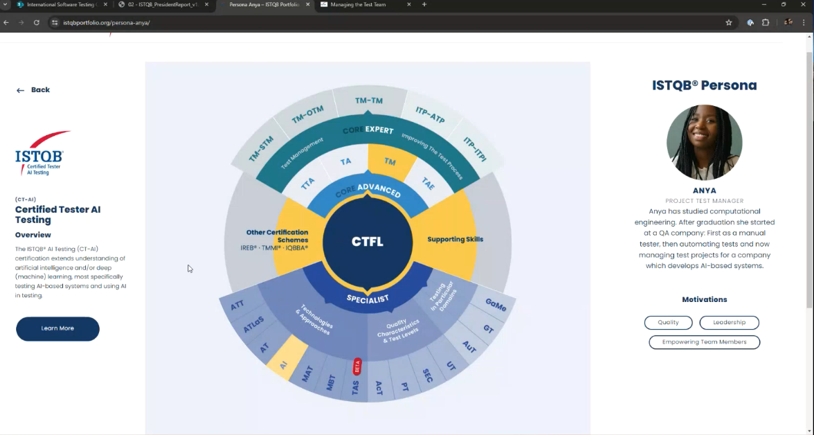The height and width of the screenshot is (441, 814).
Task: Open the browser profile avatar
Action: click(x=788, y=22)
